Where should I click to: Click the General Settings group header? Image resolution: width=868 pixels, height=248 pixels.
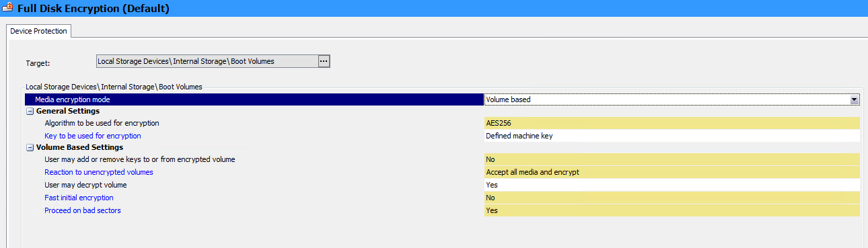pos(68,111)
